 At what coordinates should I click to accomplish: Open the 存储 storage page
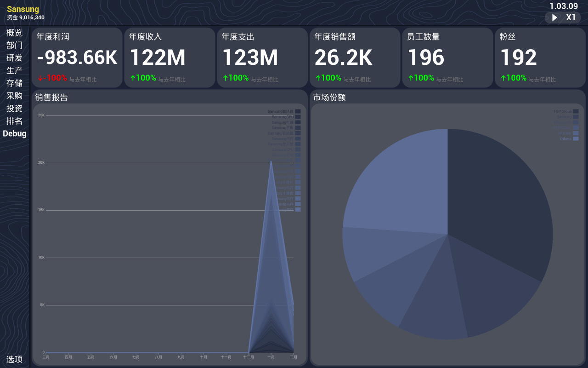14,83
